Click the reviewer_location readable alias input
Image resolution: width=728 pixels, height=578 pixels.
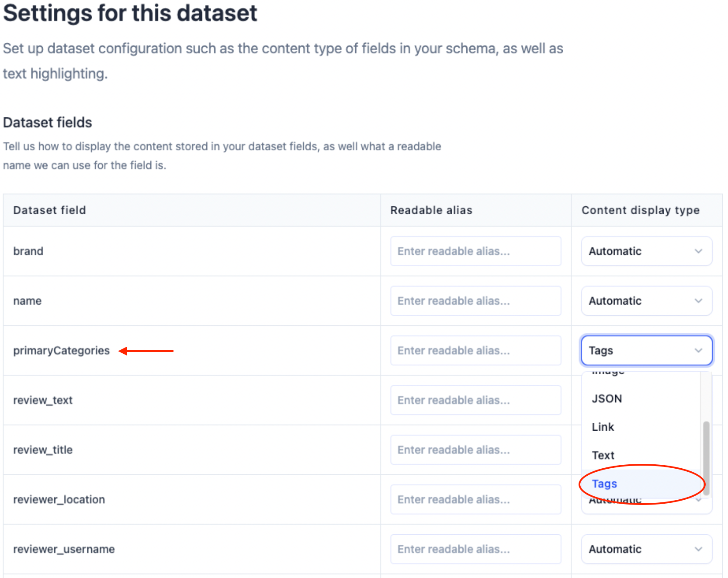click(x=475, y=499)
